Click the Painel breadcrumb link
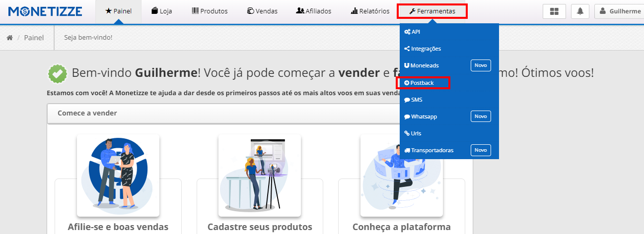 [x=34, y=38]
